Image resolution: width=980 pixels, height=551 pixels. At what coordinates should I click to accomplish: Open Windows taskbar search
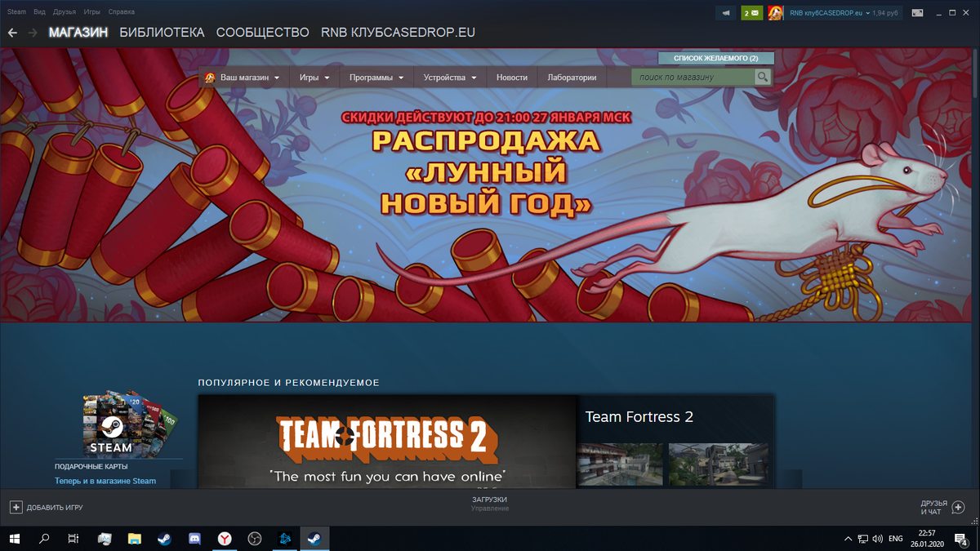pyautogui.click(x=44, y=539)
